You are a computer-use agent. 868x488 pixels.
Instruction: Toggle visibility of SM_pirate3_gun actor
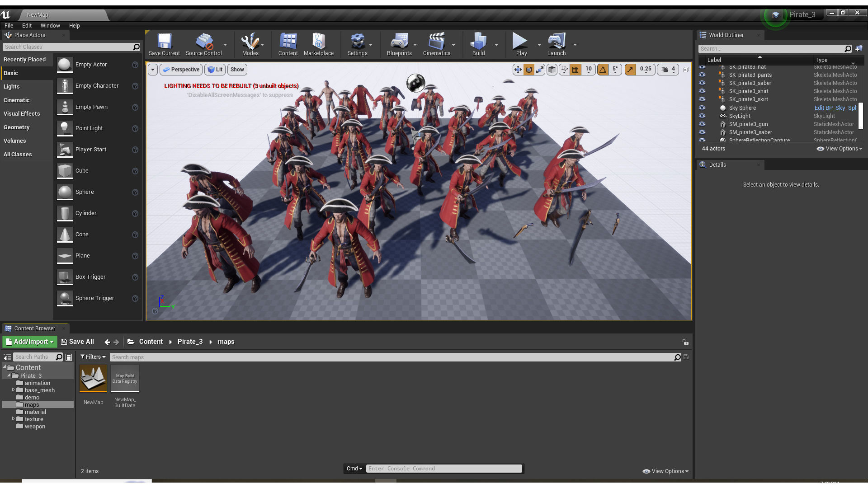click(x=702, y=124)
